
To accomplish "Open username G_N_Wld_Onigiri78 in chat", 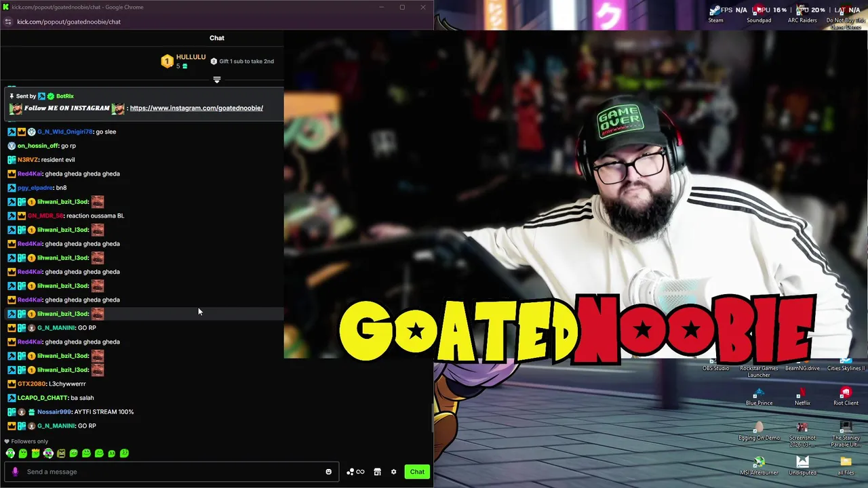I will tap(65, 131).
